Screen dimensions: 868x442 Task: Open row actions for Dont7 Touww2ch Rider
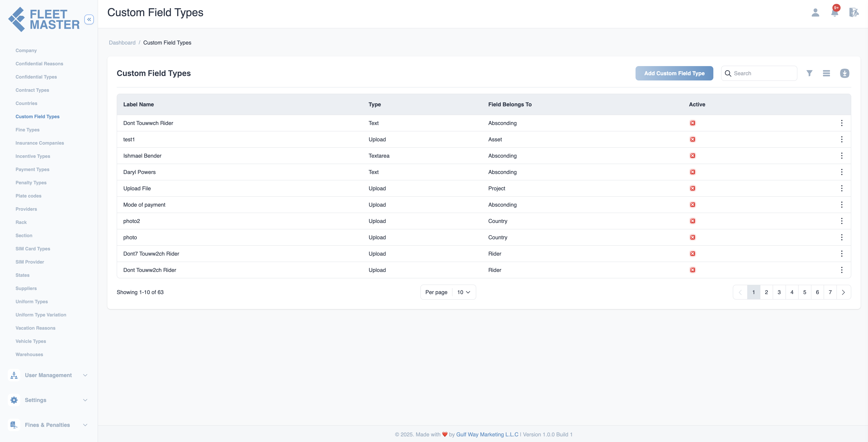coord(841,254)
